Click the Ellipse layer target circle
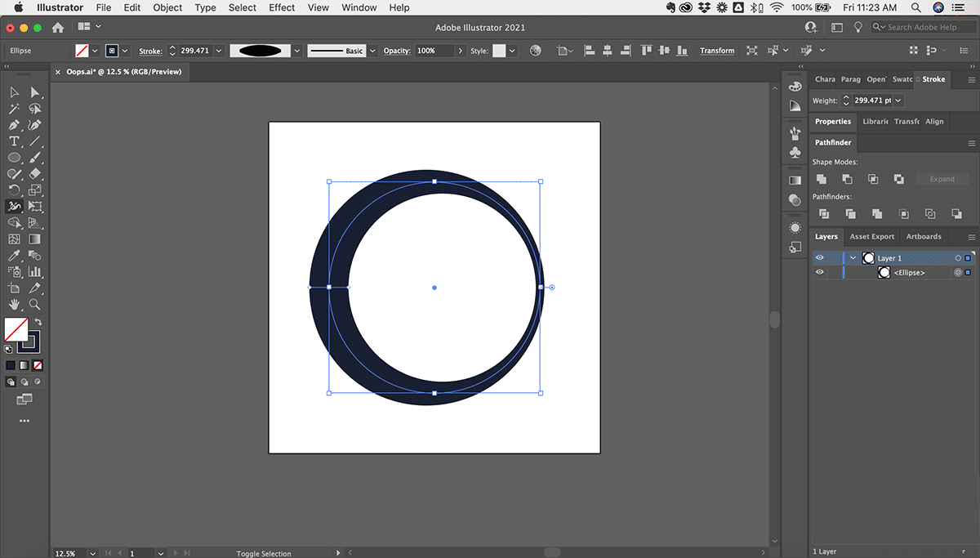Viewport: 980px width, 558px height. [958, 273]
